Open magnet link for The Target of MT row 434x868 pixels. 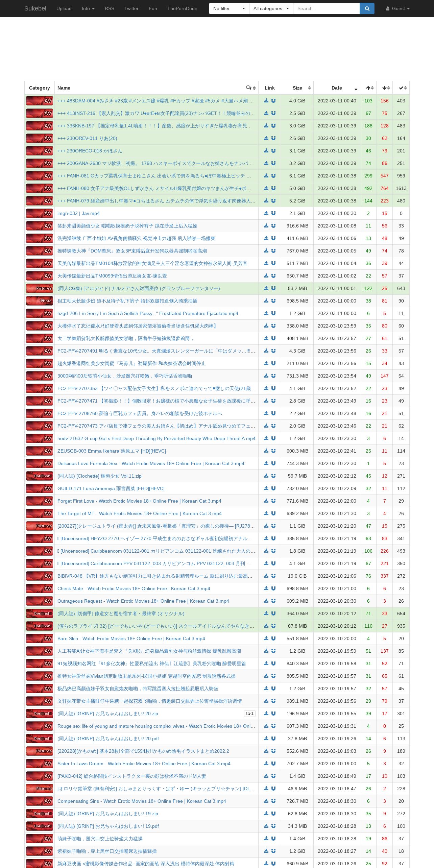pos(273,513)
